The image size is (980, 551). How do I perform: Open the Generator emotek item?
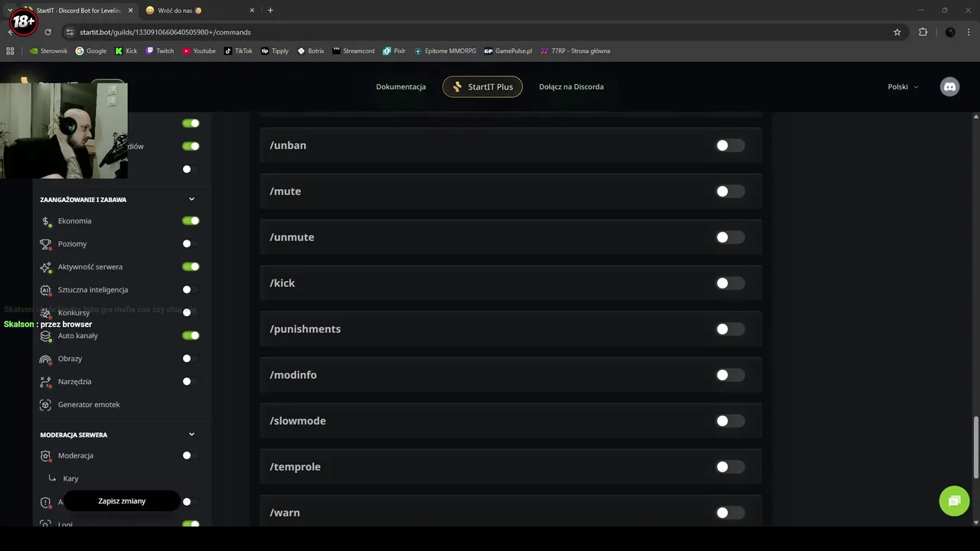point(89,405)
